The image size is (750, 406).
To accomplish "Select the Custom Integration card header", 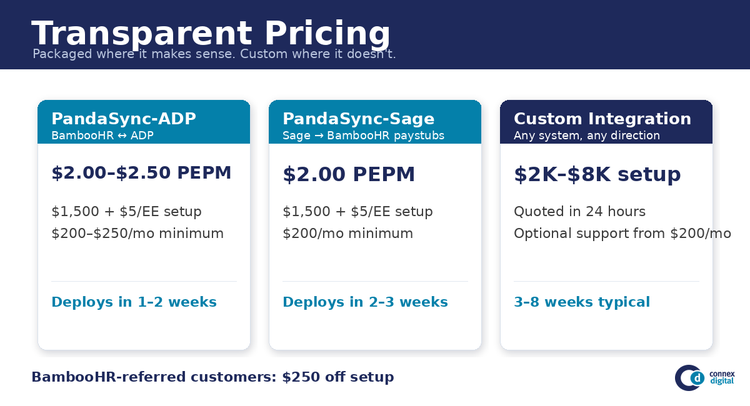I will (x=606, y=122).
